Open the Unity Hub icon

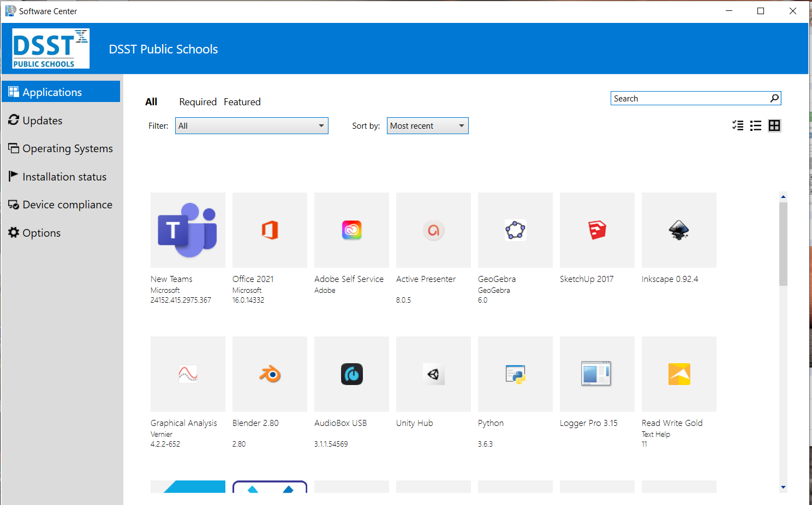[x=433, y=374]
